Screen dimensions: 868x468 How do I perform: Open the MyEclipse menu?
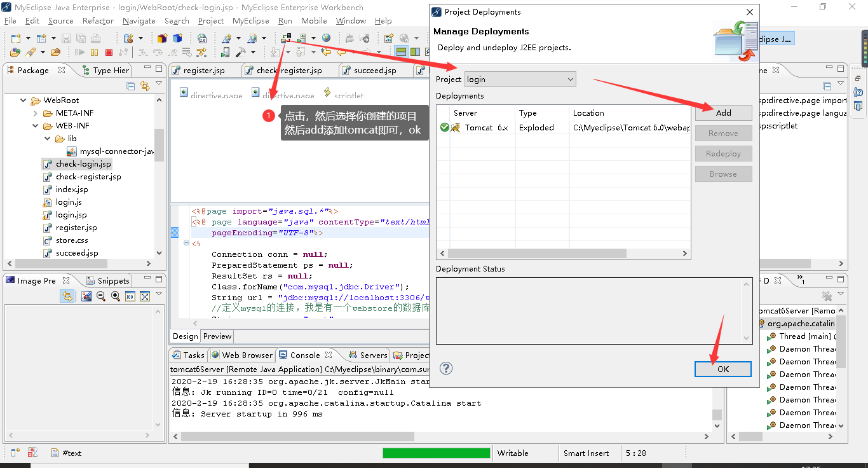250,20
